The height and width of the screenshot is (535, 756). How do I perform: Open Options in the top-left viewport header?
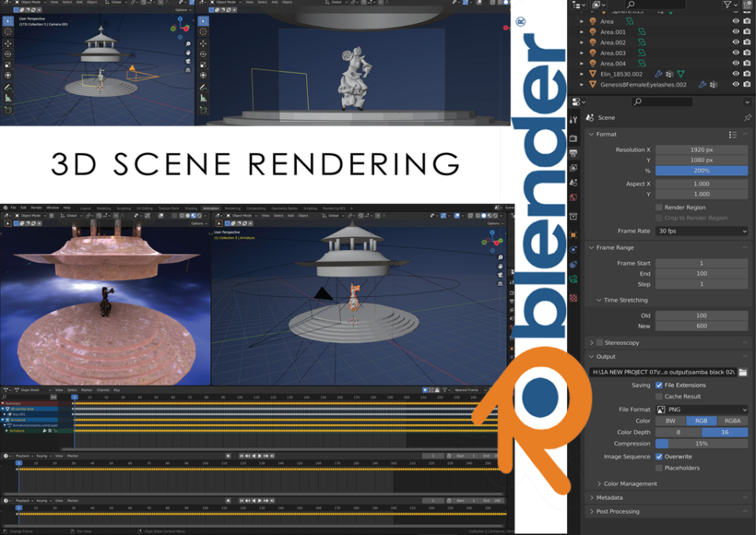[183, 9]
